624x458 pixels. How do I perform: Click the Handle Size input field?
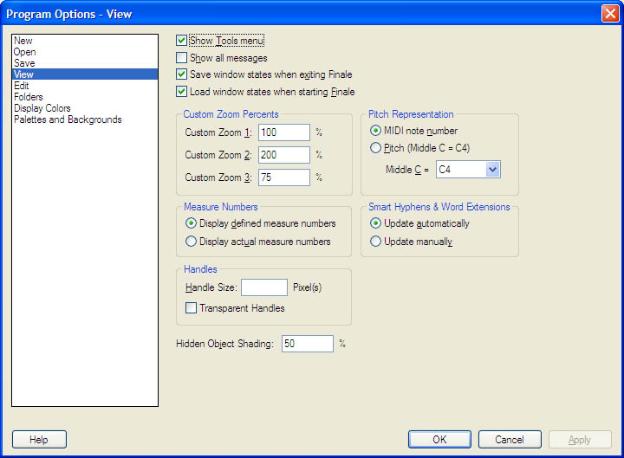264,288
